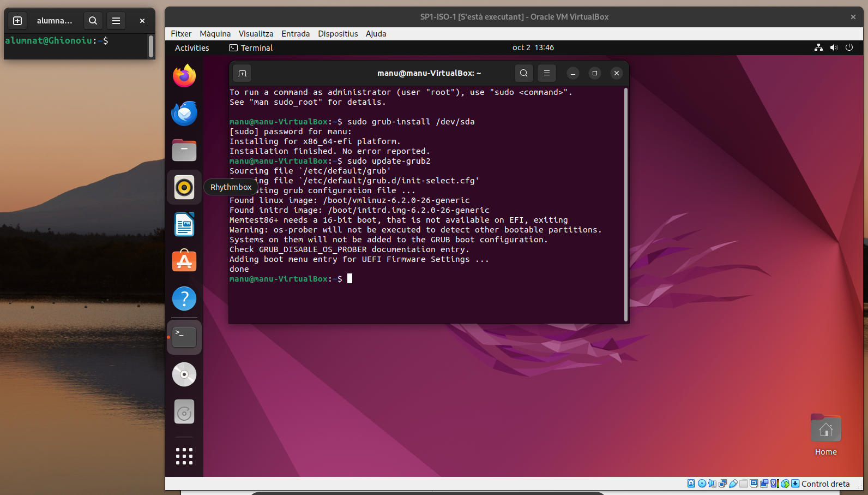
Task: Click the optical disc icon in dock
Action: point(184,374)
